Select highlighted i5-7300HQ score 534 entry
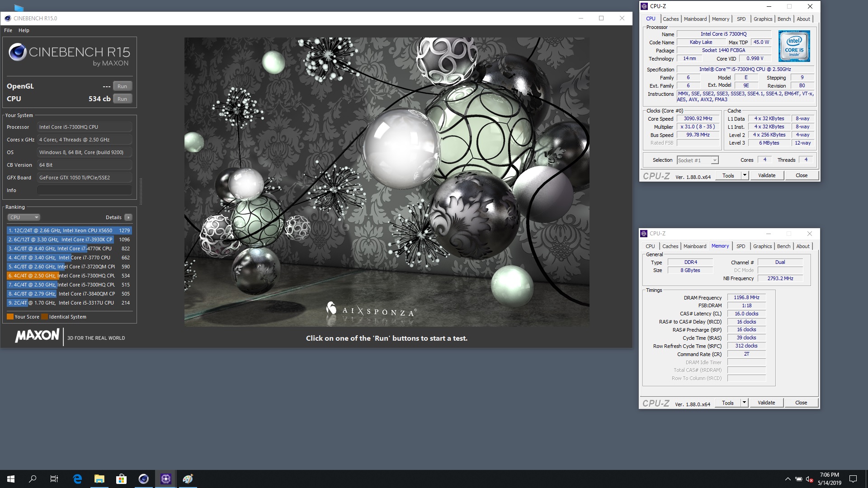The width and height of the screenshot is (868, 488). 69,276
